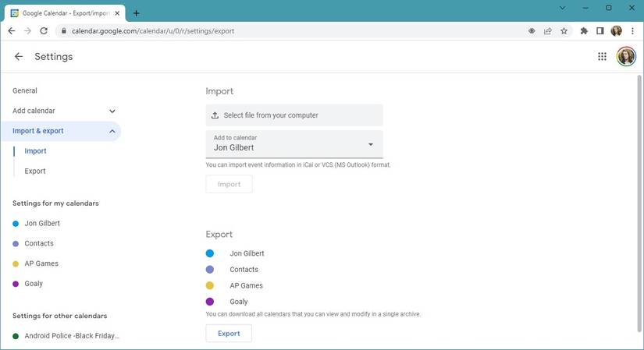644x350 pixels.
Task: Bookmark this page with star icon
Action: (x=564, y=31)
